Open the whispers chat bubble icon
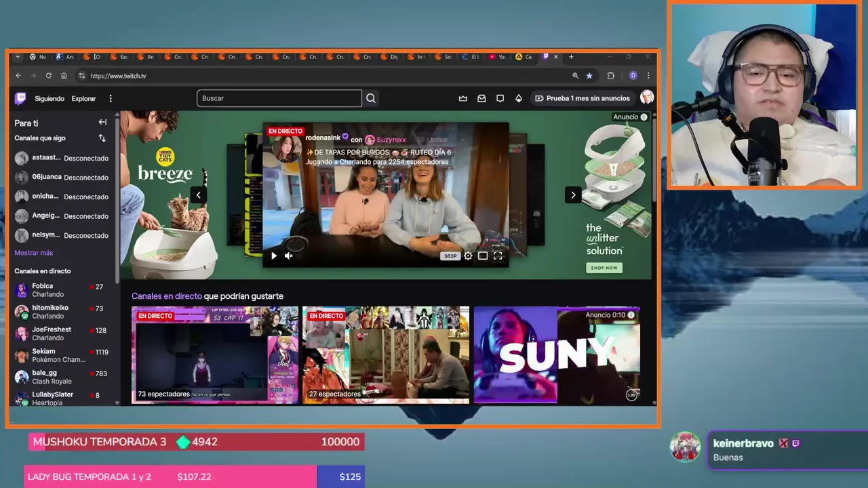This screenshot has height=488, width=868. click(500, 98)
